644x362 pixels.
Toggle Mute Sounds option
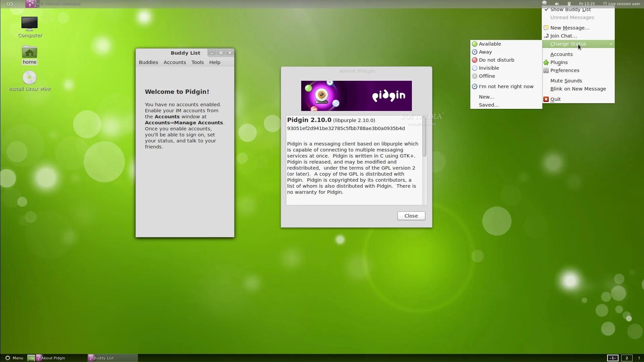(566, 81)
